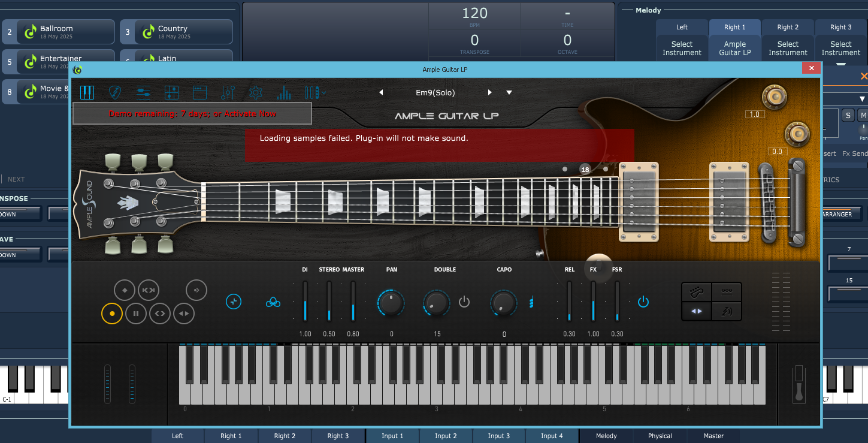Switch to Input 1 tab at bottom
Viewport: 868px width, 443px height.
pyautogui.click(x=392, y=436)
